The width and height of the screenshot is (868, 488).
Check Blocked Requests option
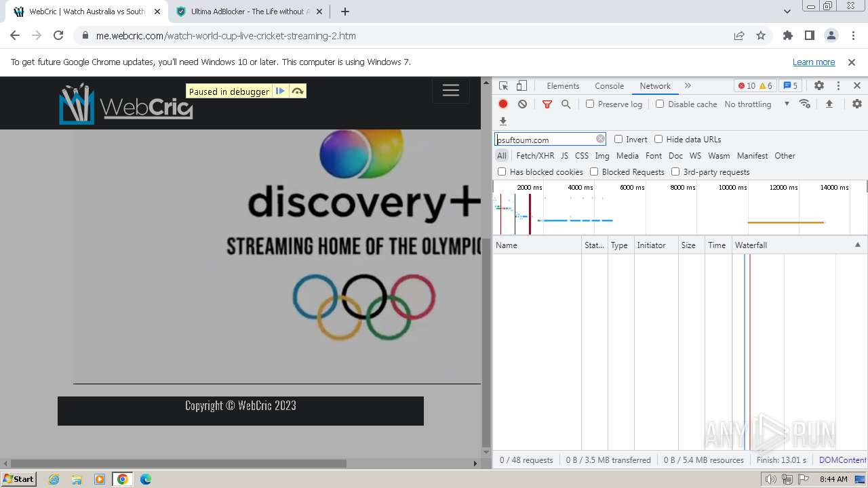594,171
